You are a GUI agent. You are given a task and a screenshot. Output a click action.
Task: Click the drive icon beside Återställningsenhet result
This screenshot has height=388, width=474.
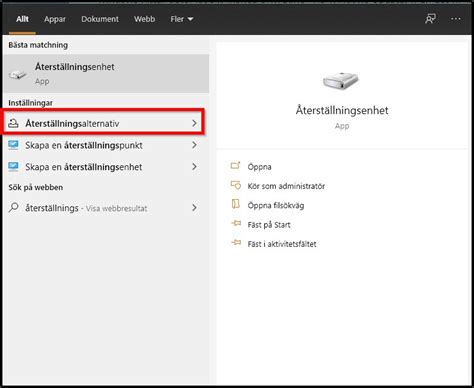coord(17,74)
